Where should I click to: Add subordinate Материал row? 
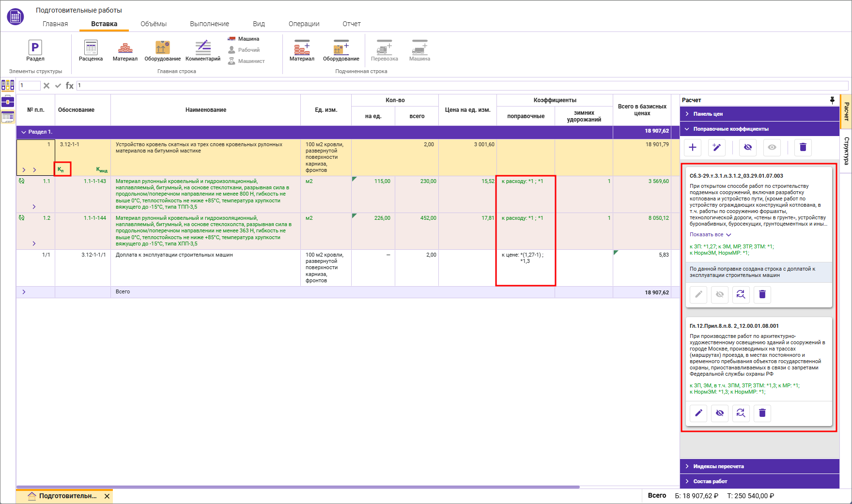tap(302, 51)
